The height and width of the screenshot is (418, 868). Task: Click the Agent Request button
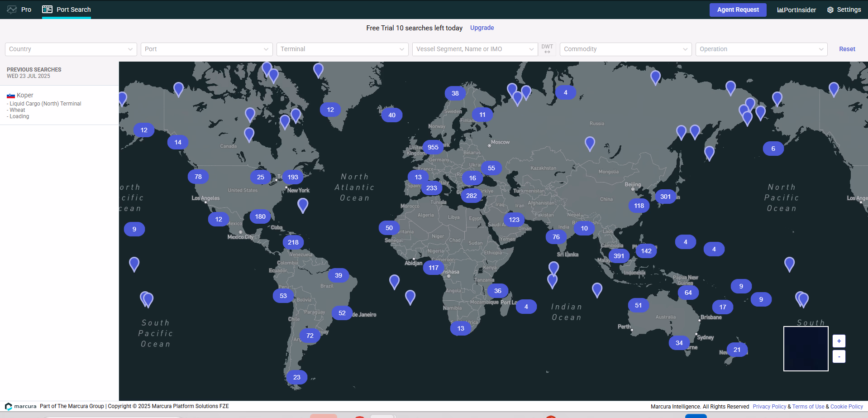pos(738,10)
